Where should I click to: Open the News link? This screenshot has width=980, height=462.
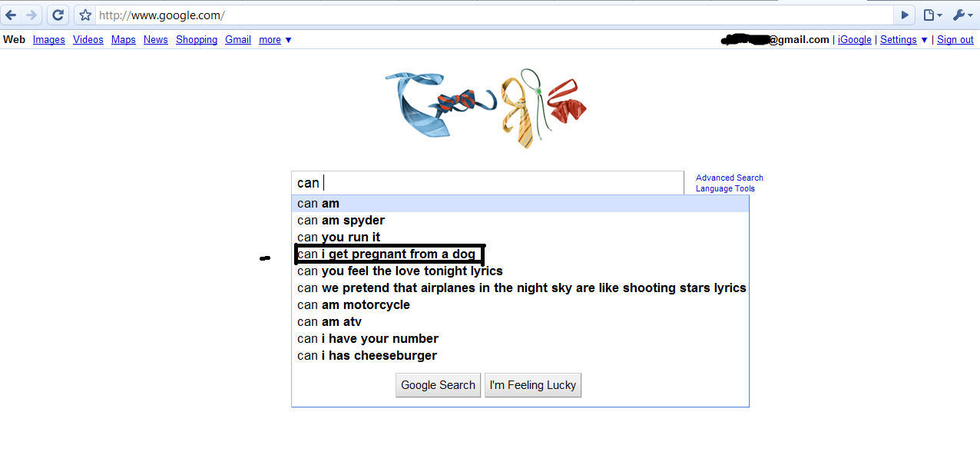[156, 40]
